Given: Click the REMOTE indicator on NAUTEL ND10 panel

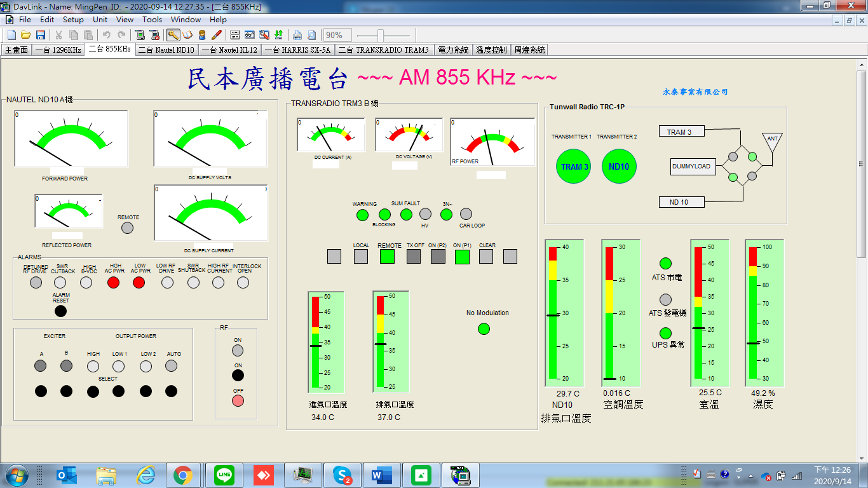Looking at the screenshot, I should coord(128,227).
